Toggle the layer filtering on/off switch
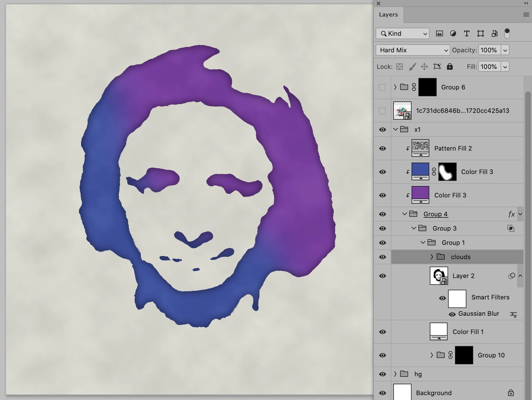Screen dimensions: 532x400 [507, 33]
